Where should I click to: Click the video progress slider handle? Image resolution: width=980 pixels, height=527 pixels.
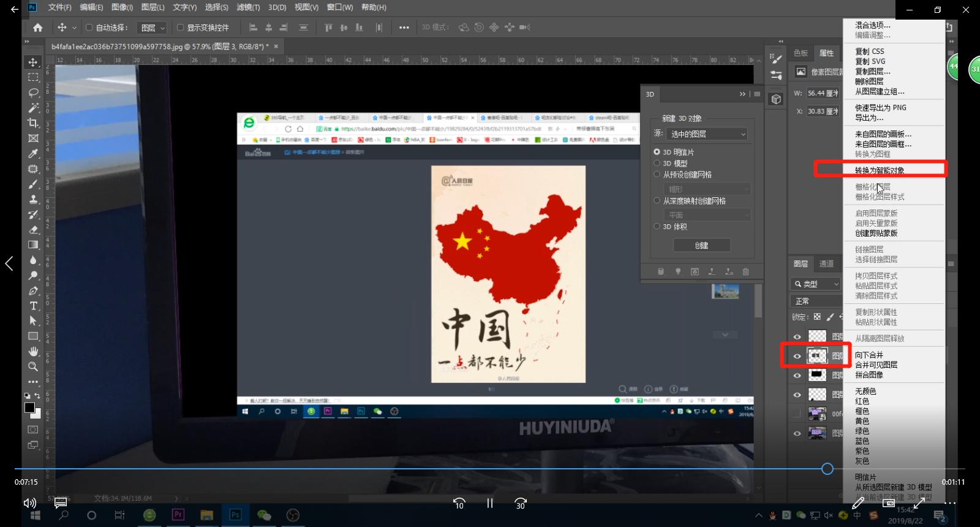pos(827,469)
